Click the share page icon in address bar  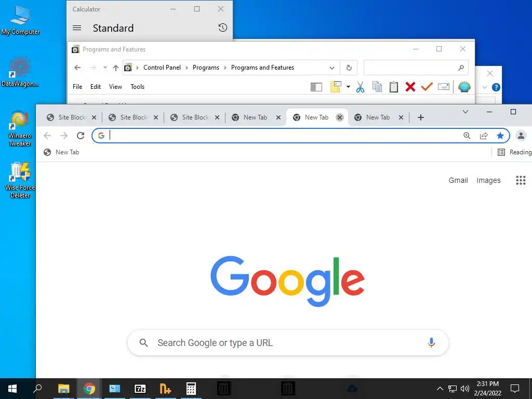484,136
